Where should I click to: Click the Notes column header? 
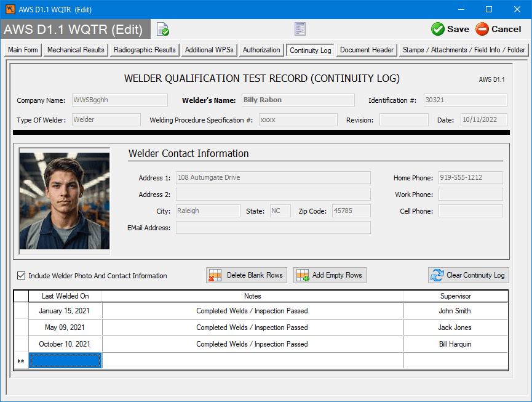[252, 296]
